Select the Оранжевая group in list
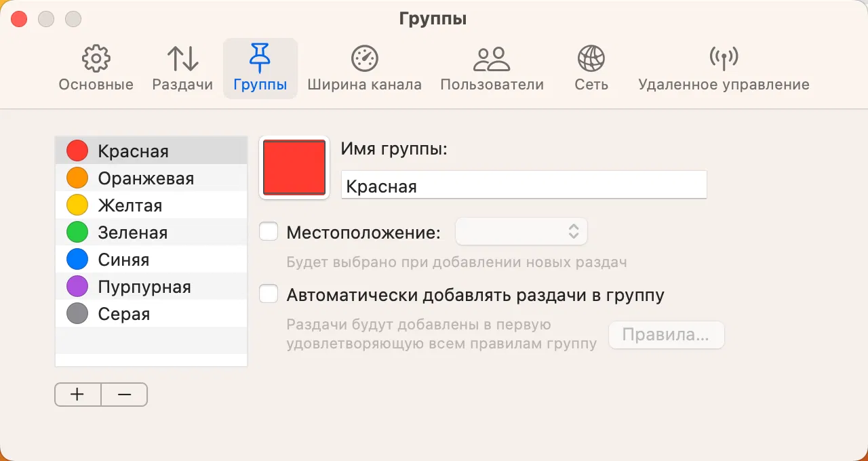The image size is (868, 461). (146, 178)
